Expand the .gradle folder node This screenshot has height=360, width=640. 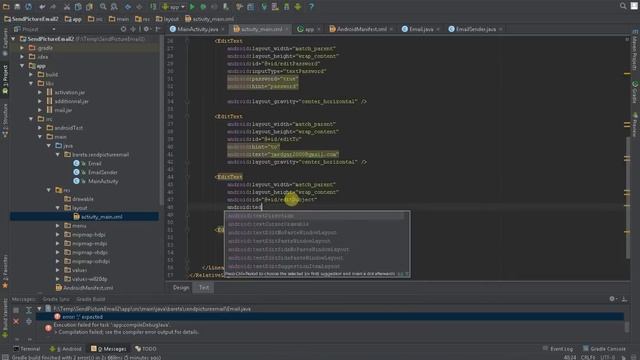coord(22,48)
